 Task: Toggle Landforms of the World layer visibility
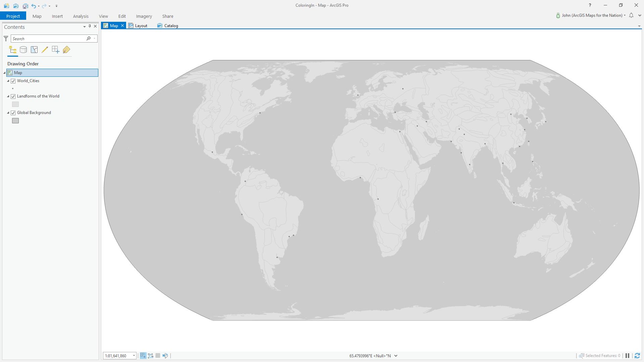13,97
